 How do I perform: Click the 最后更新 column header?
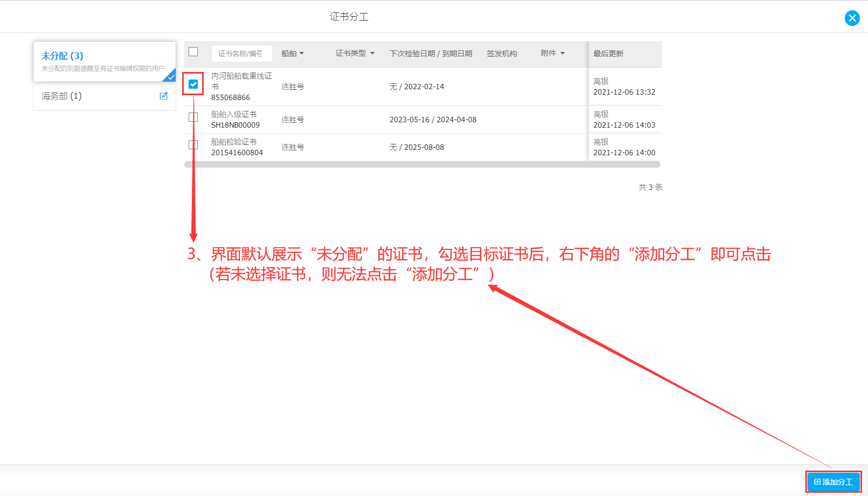pos(609,54)
